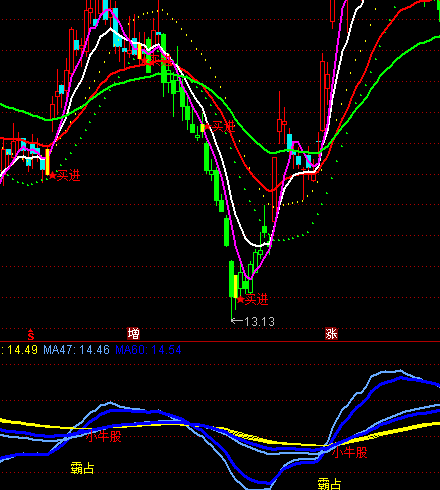Select the right 霸占 label in lower panel
Viewport: 440px width, 490px height.
coord(329,484)
